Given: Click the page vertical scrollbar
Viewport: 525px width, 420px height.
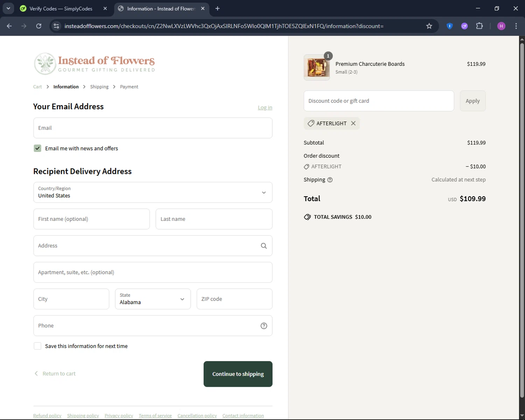Looking at the screenshot, I should (x=522, y=220).
